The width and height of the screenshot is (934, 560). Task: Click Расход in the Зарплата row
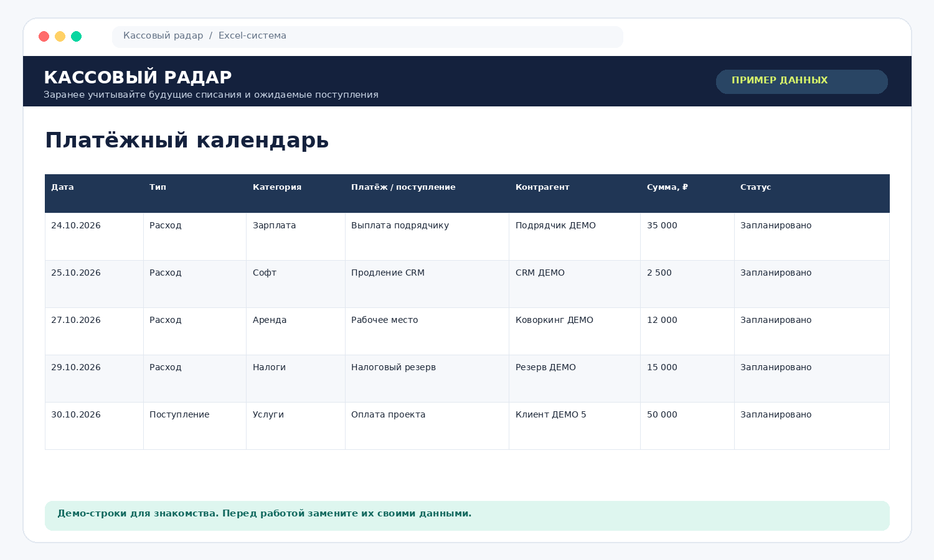[195, 236]
